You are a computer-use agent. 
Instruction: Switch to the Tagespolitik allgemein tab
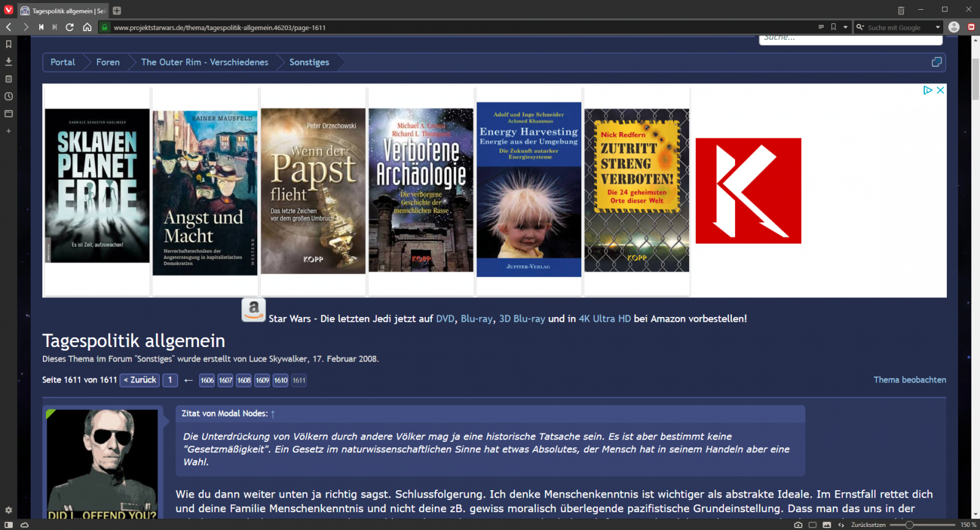point(62,10)
